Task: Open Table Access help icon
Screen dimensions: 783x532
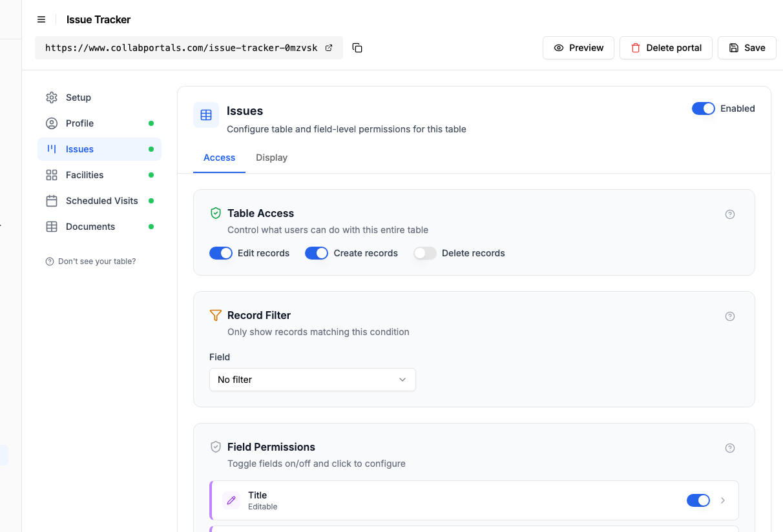Action: coord(730,214)
